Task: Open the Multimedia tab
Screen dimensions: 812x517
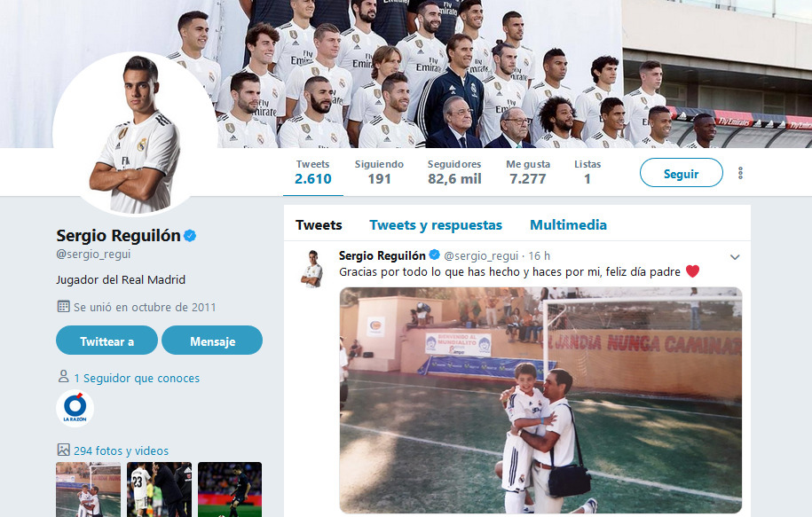Action: [x=568, y=225]
